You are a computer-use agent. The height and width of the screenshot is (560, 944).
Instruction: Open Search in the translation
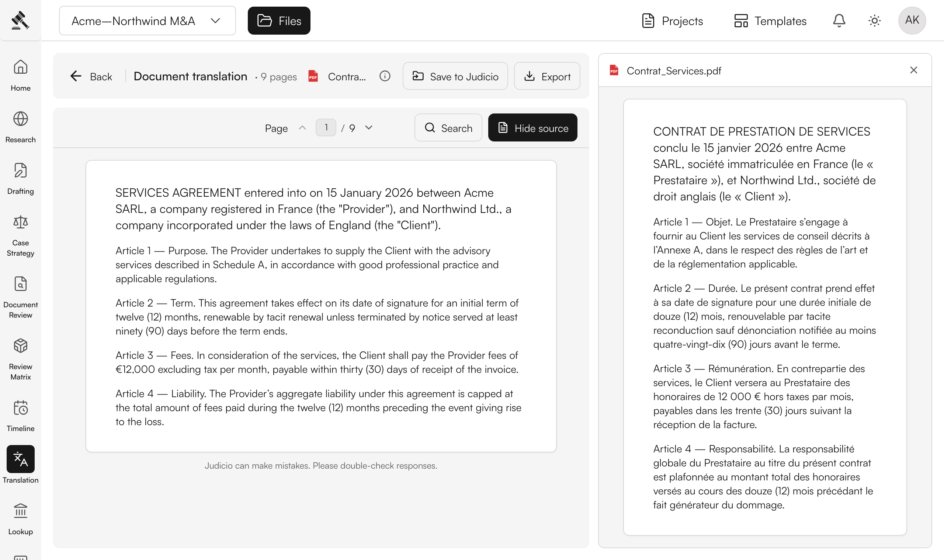coord(448,128)
